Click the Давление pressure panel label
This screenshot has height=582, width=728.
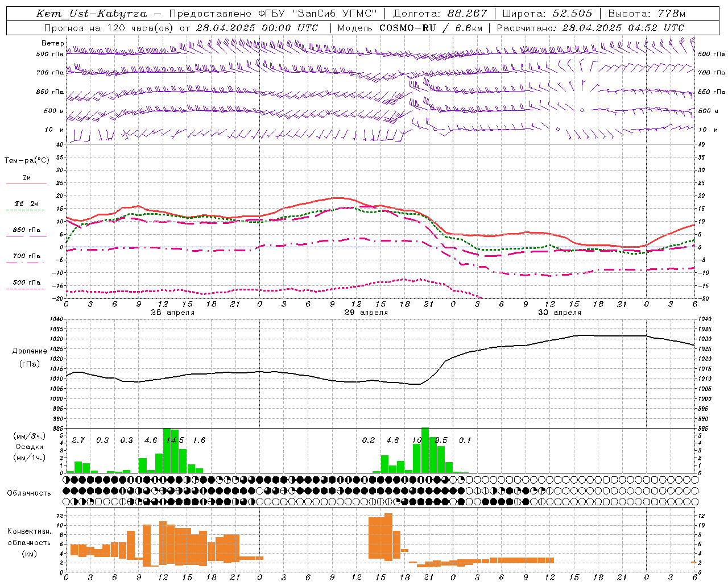pos(30,351)
